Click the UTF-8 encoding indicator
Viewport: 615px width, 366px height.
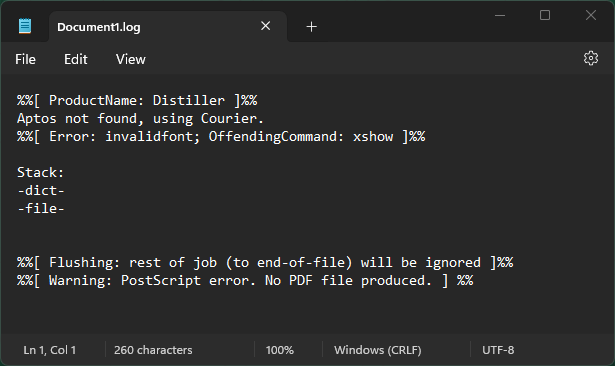tap(498, 350)
